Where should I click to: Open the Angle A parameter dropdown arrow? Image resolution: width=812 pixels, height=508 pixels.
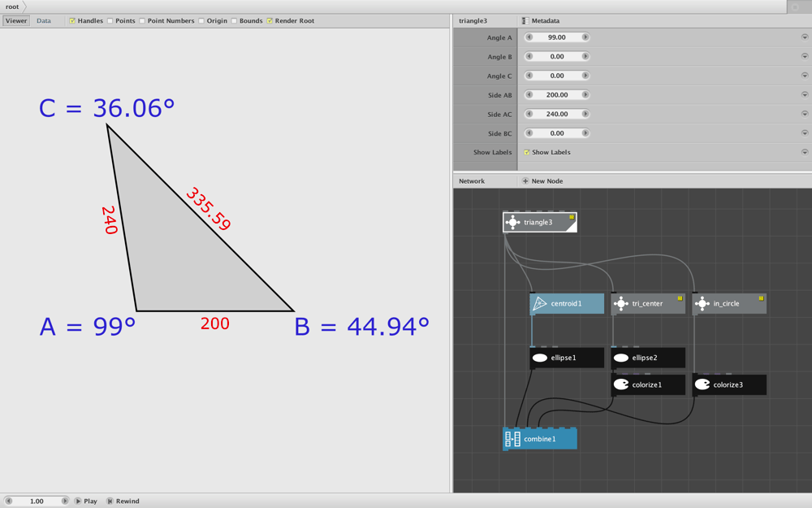click(805, 37)
